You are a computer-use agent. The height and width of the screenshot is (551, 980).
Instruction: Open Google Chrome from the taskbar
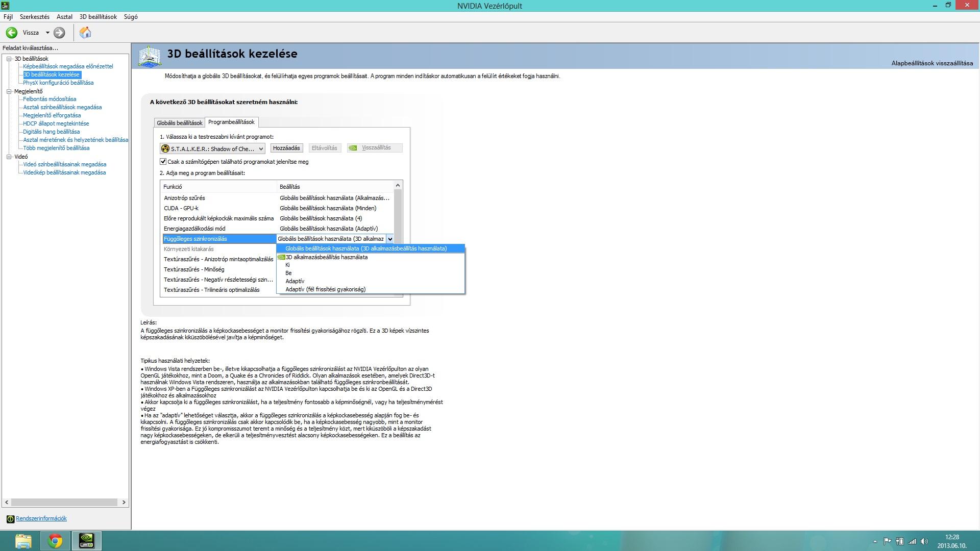point(55,541)
